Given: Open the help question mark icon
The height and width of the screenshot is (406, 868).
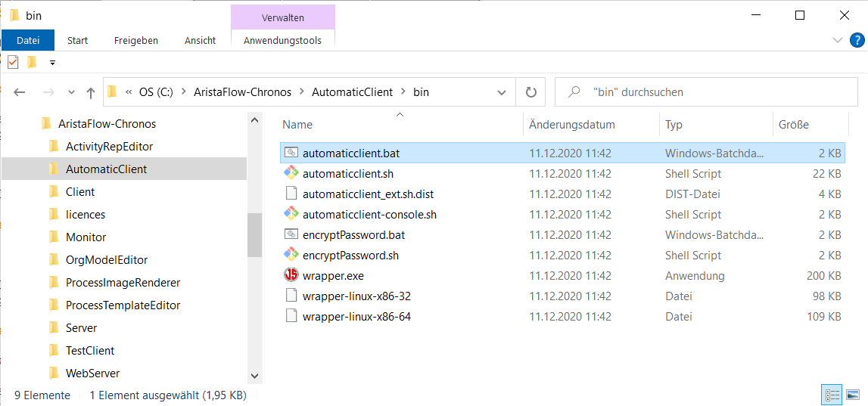Looking at the screenshot, I should (856, 40).
